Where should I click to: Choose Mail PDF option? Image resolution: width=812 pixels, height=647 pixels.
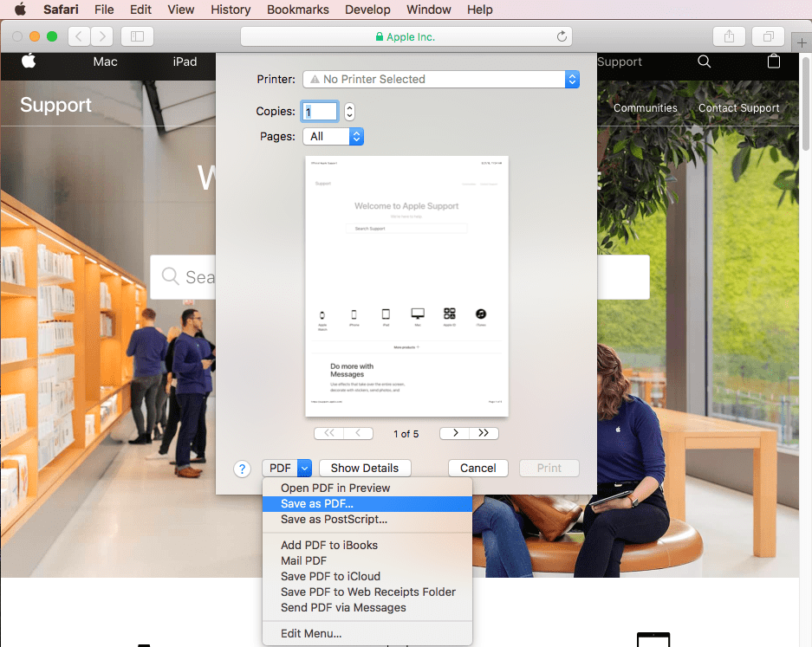click(x=367, y=560)
